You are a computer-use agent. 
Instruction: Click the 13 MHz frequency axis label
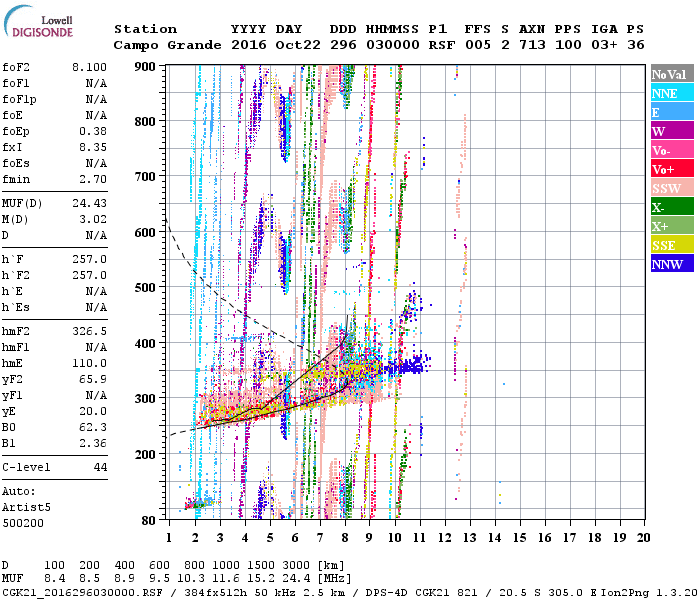pos(469,538)
